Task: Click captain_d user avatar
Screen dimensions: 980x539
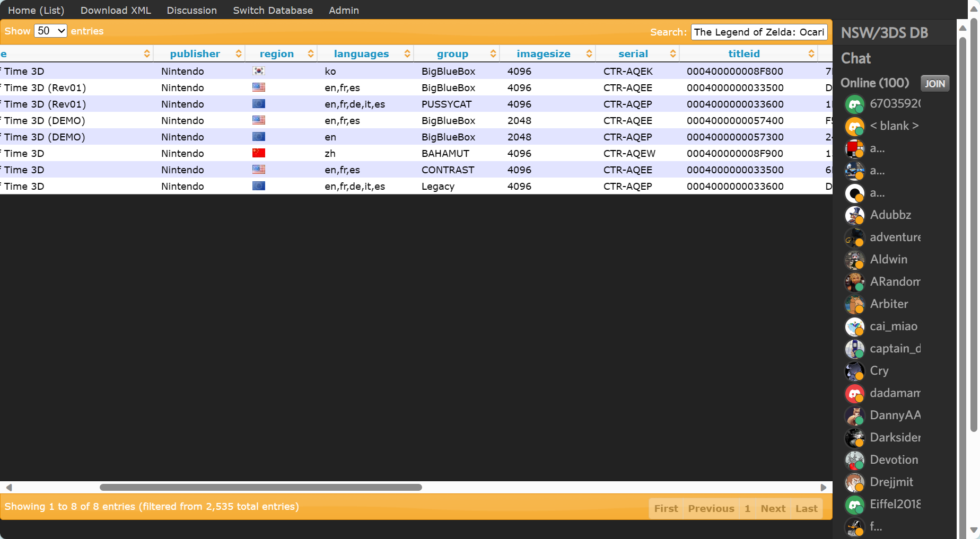Action: 854,349
